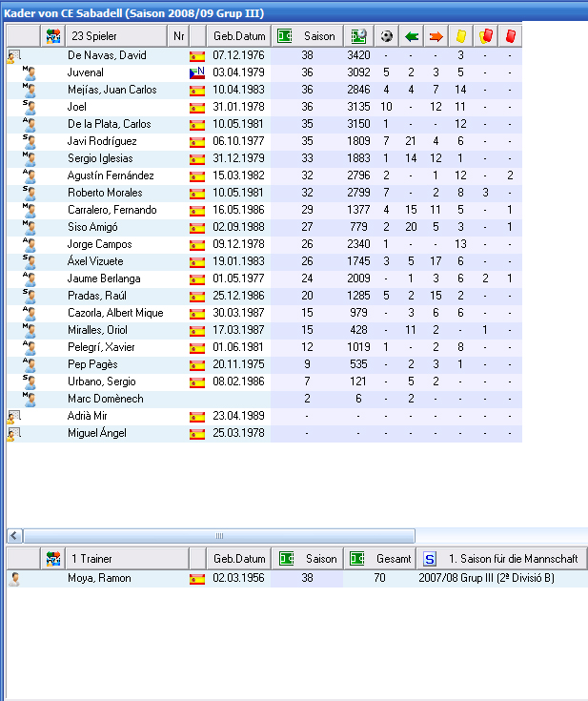Click the horizontal scrollbar thumb
This screenshot has height=701, width=588.
[217, 536]
